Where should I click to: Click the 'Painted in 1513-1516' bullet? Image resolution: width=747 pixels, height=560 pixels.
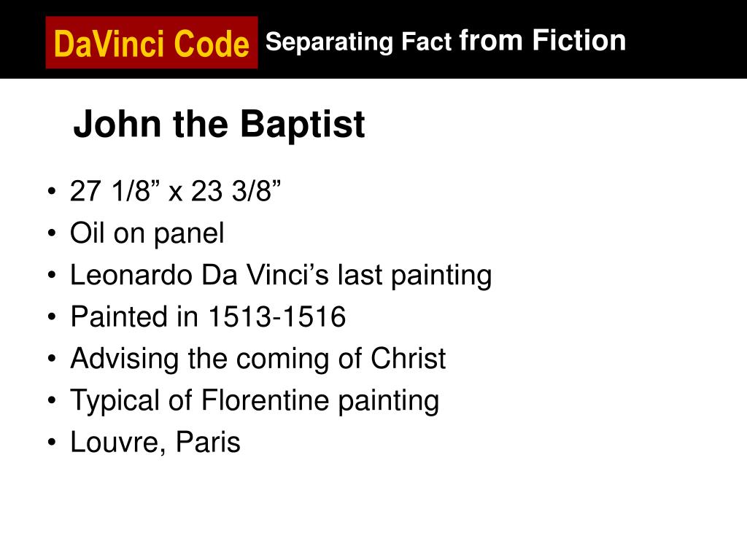tap(208, 316)
